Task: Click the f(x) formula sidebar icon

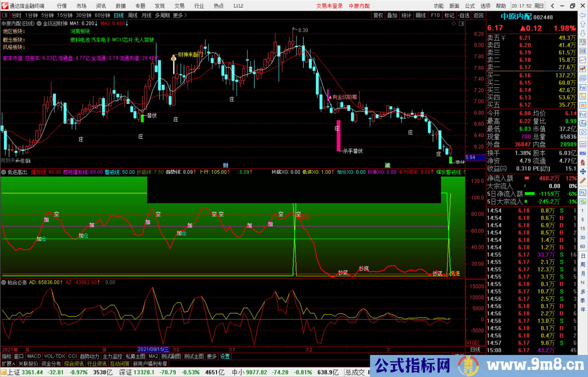Action: click(x=583, y=123)
